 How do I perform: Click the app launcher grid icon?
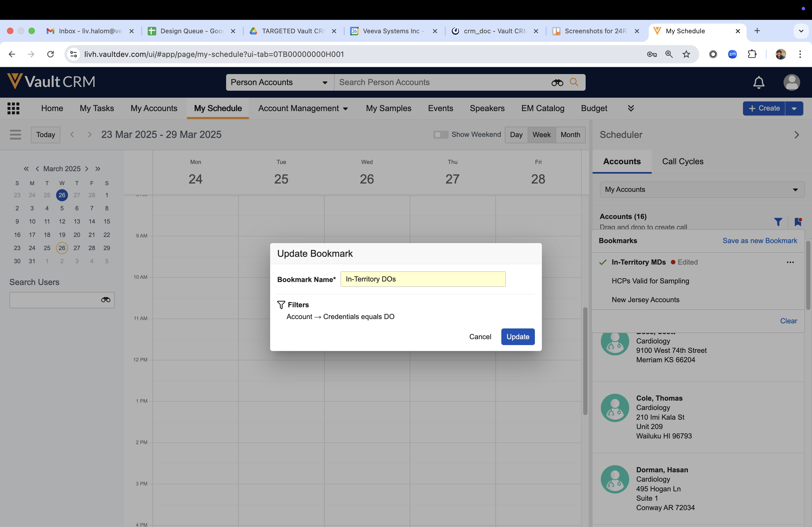click(x=13, y=108)
